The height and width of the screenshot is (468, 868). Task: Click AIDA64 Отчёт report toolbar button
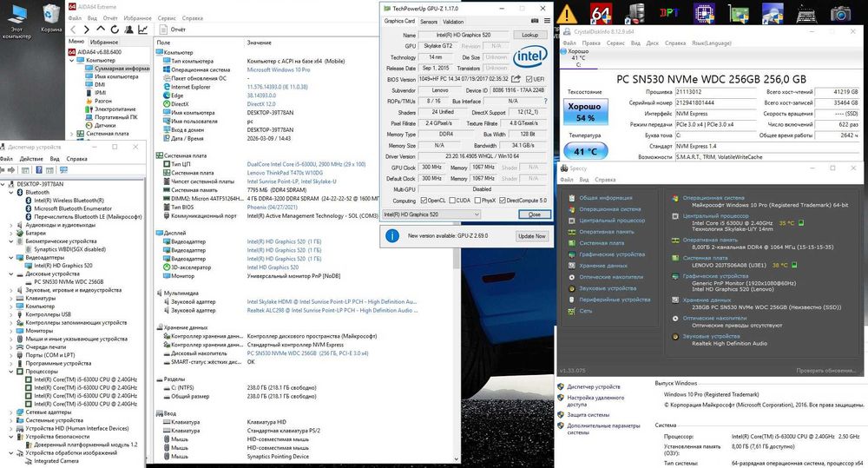click(174, 30)
